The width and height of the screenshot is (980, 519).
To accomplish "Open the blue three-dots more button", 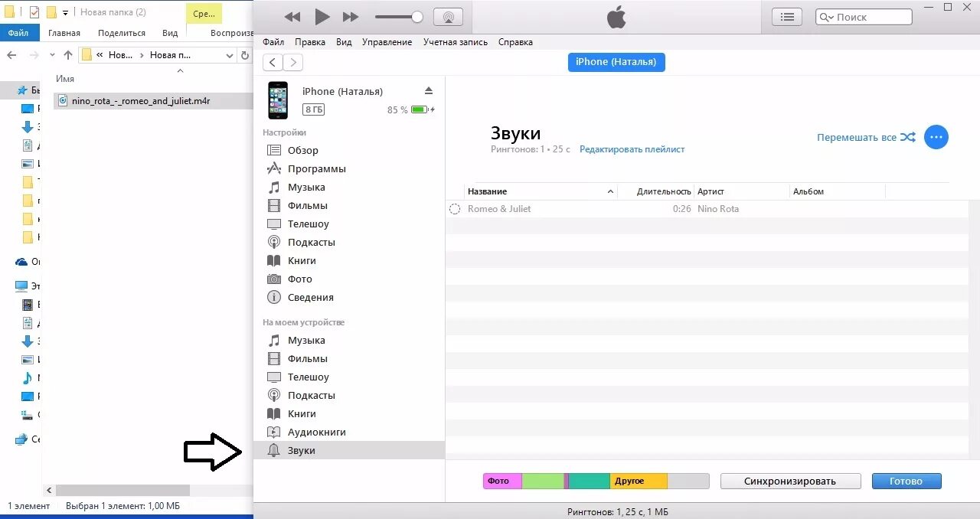I will [936, 137].
